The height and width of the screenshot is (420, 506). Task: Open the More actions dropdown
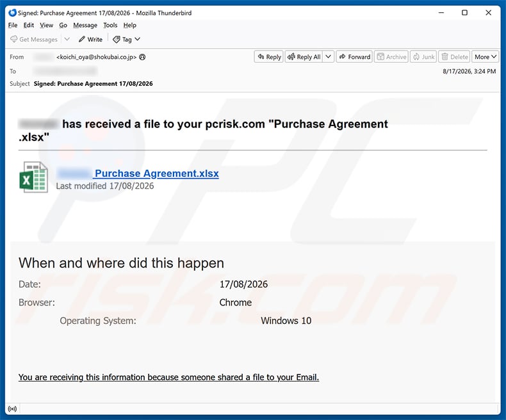pos(485,57)
